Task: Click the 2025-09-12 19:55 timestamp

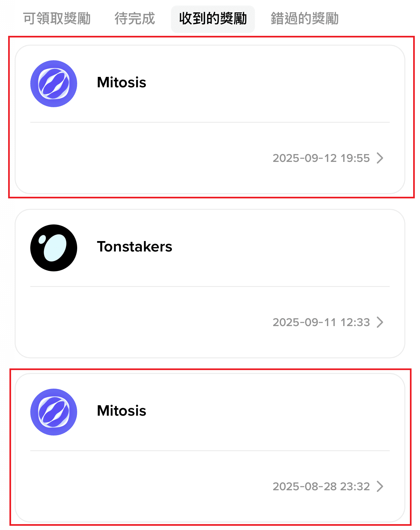Action: pos(321,158)
